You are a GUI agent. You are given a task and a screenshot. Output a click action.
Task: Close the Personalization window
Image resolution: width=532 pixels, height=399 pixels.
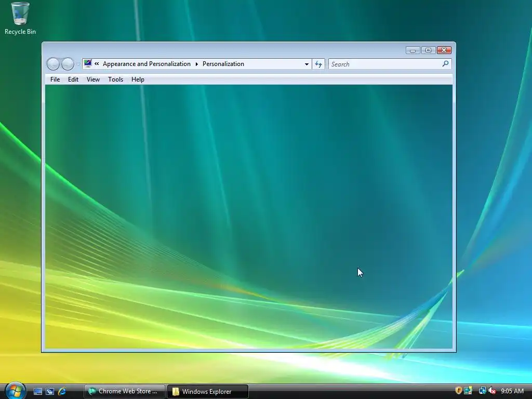click(x=444, y=50)
